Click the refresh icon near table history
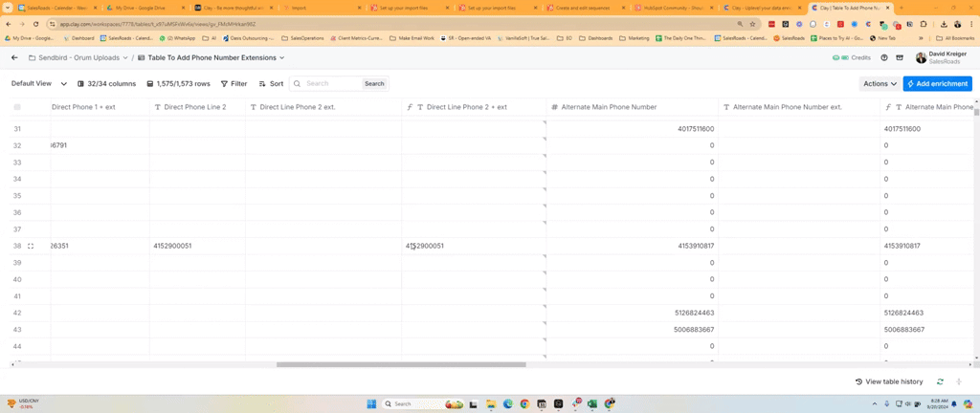The height and width of the screenshot is (413, 980). point(940,381)
